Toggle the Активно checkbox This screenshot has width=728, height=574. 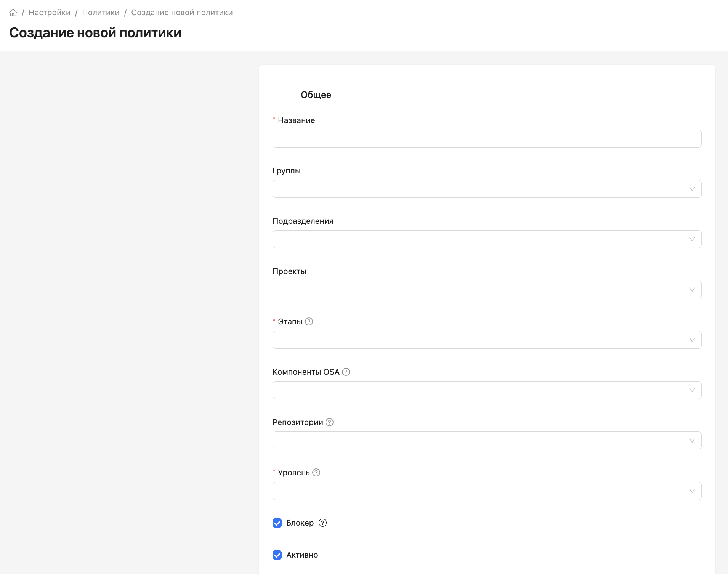(x=277, y=555)
